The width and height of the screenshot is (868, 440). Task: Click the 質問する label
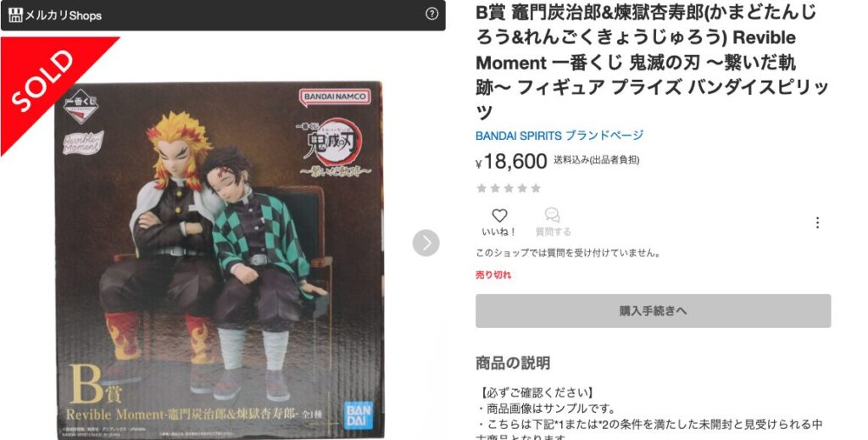click(x=553, y=232)
